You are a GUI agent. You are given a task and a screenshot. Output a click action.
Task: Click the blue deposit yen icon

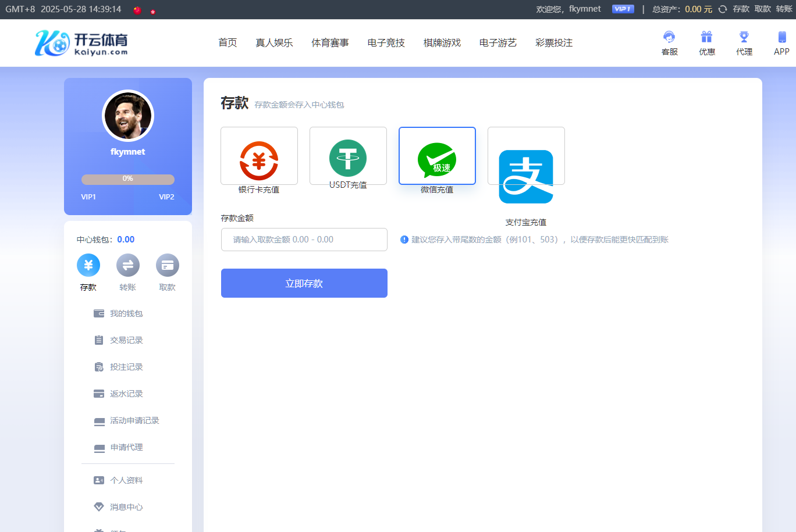(88, 266)
